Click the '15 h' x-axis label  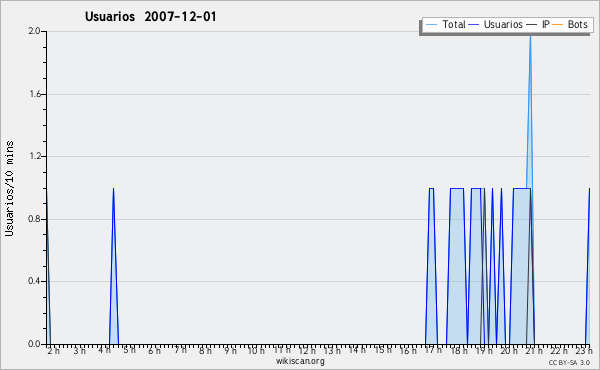coord(383,350)
